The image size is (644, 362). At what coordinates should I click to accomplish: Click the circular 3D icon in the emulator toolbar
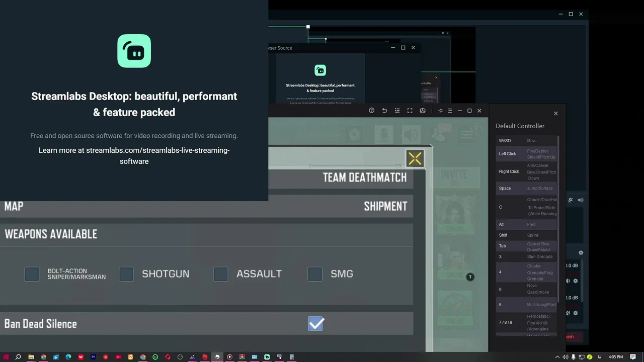click(423, 111)
